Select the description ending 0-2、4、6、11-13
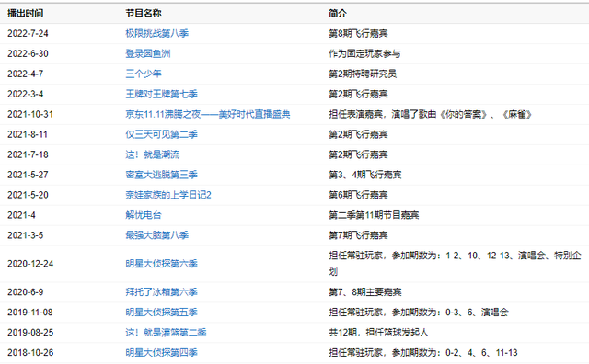The height and width of the screenshot is (364, 589). point(423,353)
